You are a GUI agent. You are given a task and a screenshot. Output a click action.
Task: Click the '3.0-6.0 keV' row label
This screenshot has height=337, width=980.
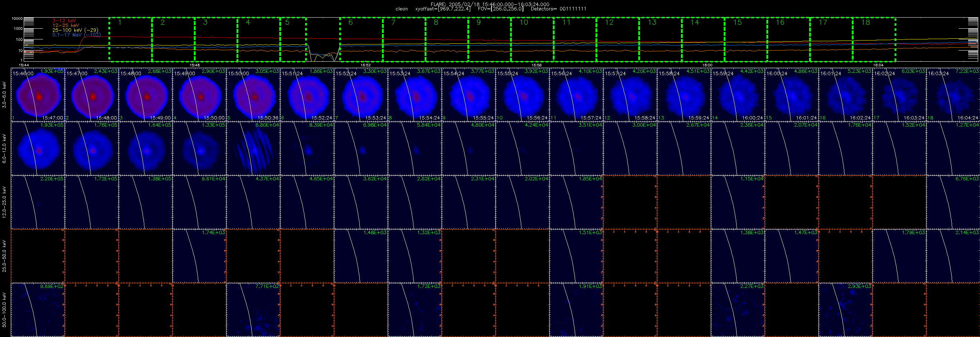point(5,95)
